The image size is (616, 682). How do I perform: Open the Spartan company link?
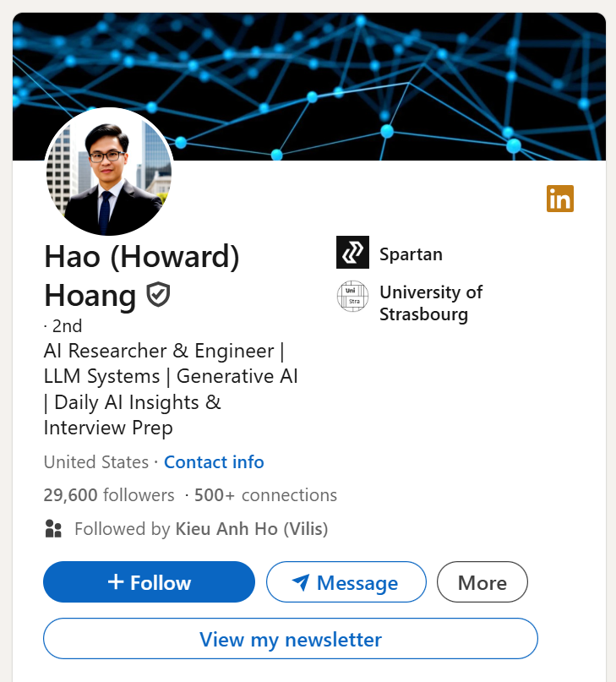(411, 254)
